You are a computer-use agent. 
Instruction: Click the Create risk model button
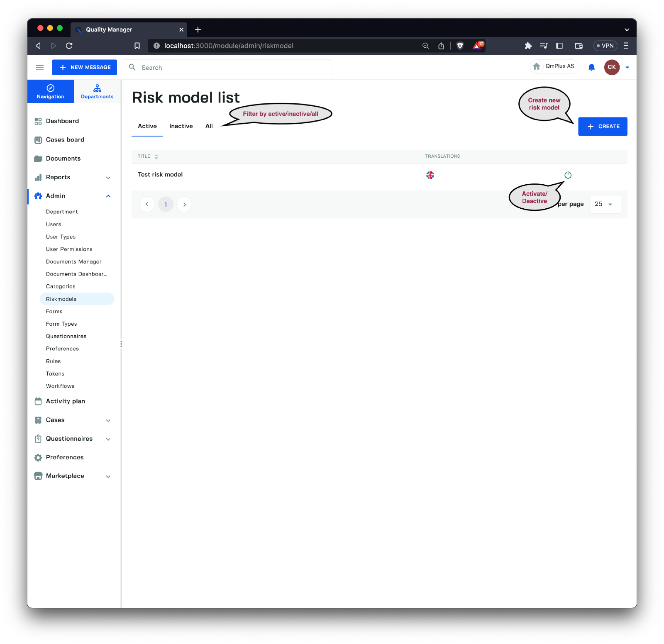[603, 127]
